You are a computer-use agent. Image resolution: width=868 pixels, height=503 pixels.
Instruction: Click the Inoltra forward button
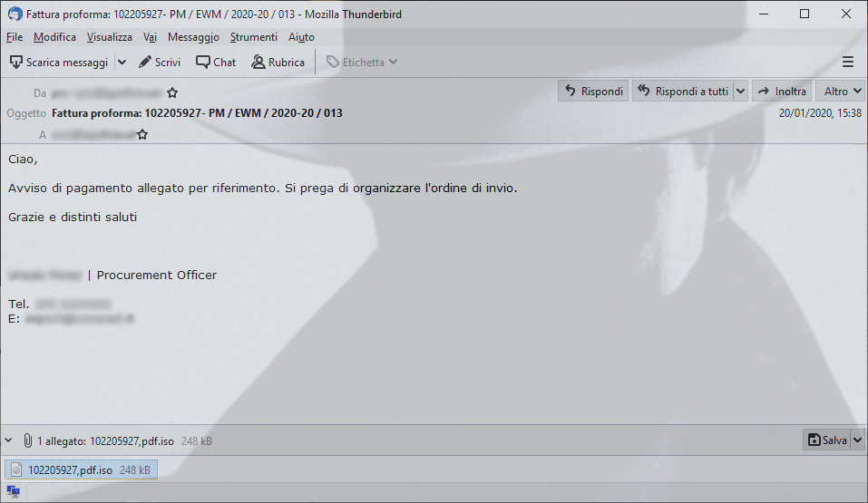tap(782, 92)
